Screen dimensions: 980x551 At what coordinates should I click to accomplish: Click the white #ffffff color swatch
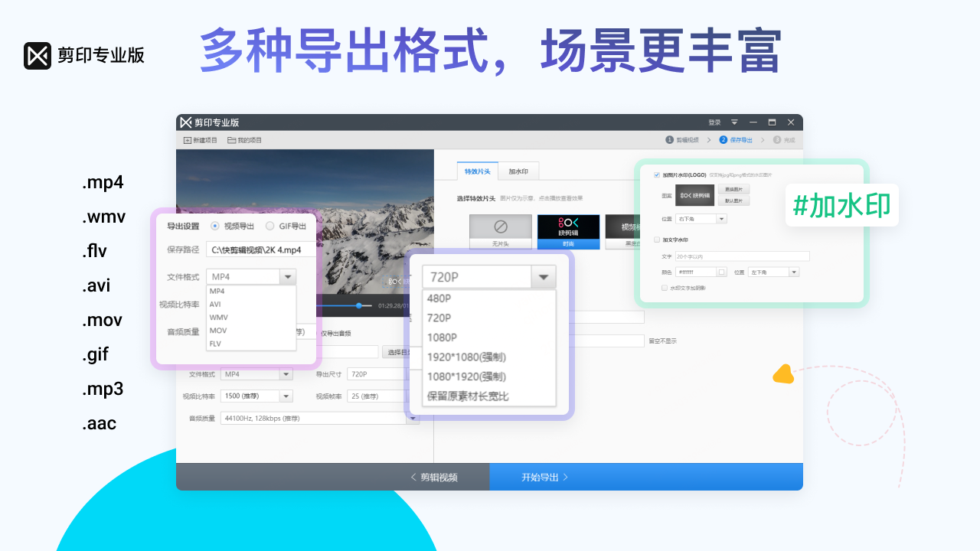[722, 272]
